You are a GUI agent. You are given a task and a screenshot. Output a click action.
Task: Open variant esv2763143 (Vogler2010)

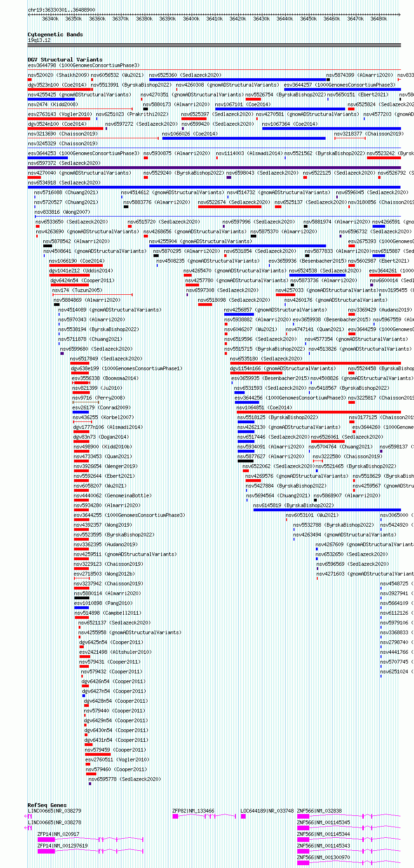click(x=60, y=114)
